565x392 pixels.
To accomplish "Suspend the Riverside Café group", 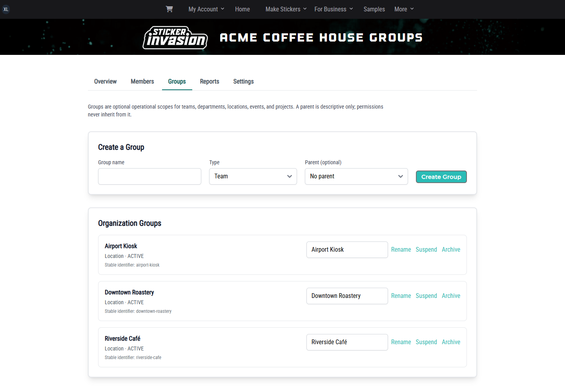I will click(x=426, y=342).
